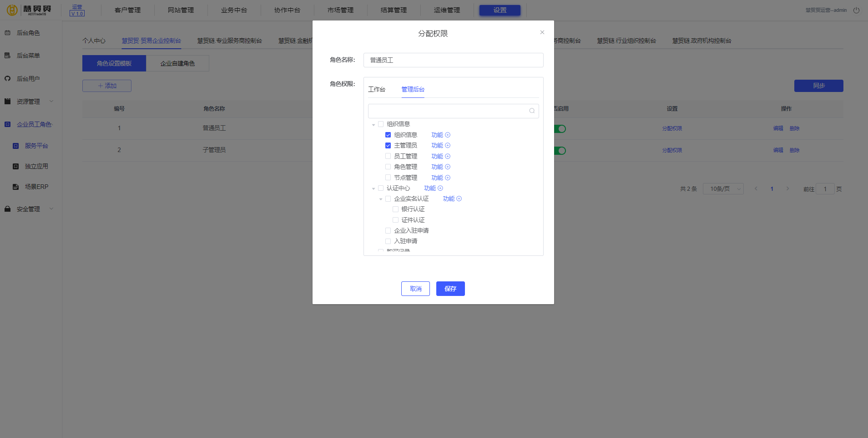Viewport: 868px width, 438px height.
Task: Check the 认证中心 checkbox
Action: (381, 188)
